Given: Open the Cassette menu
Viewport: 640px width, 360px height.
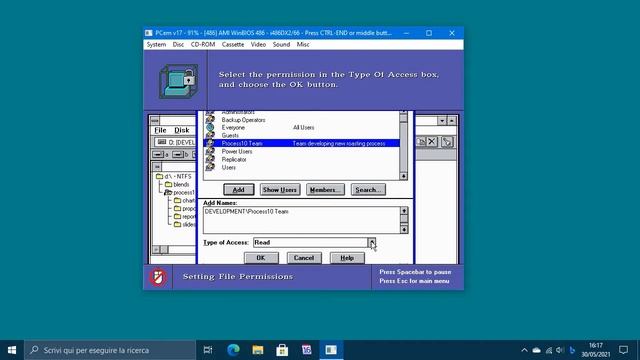Looking at the screenshot, I should (x=233, y=44).
